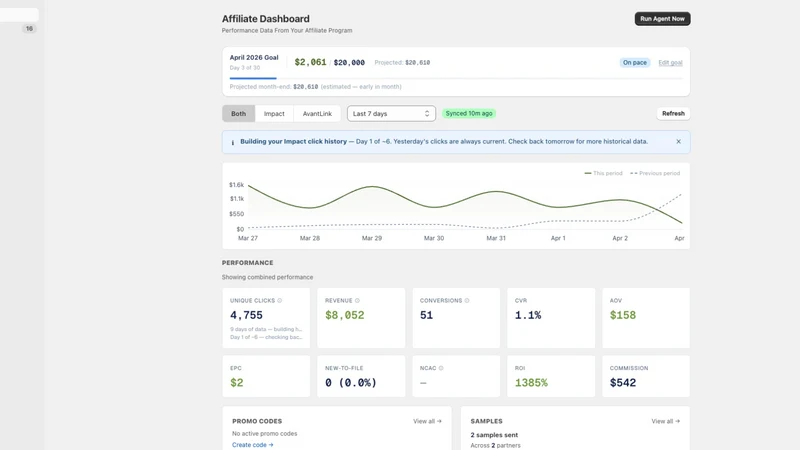Click the April goal progress bar

456,78
